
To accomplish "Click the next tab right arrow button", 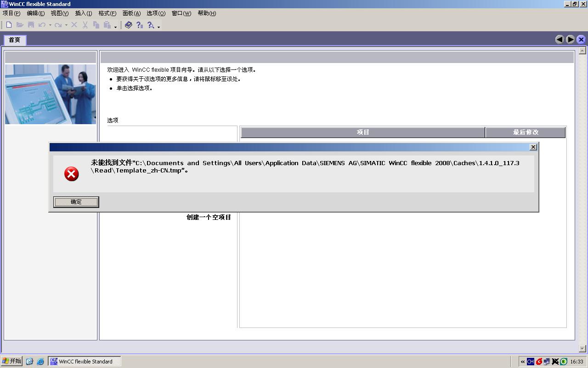I will point(571,40).
